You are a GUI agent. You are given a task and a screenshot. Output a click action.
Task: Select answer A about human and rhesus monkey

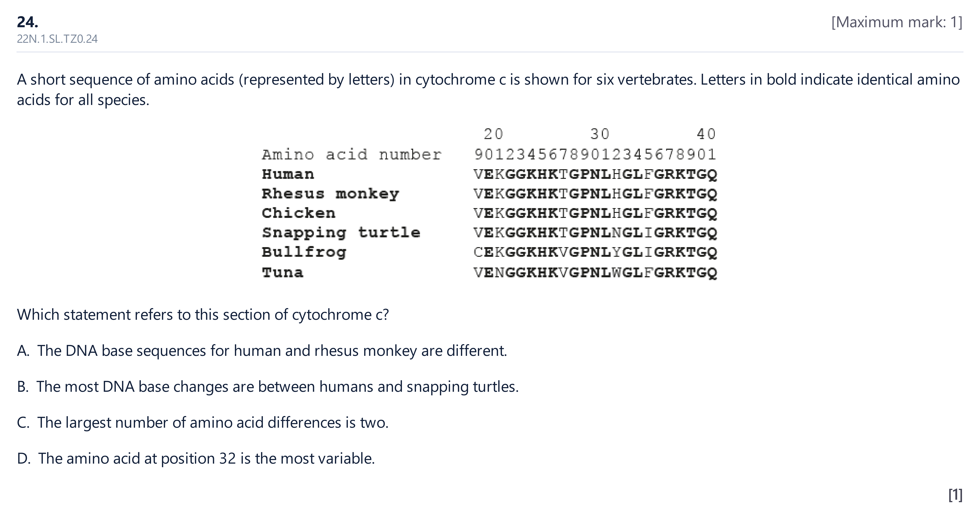click(x=262, y=351)
